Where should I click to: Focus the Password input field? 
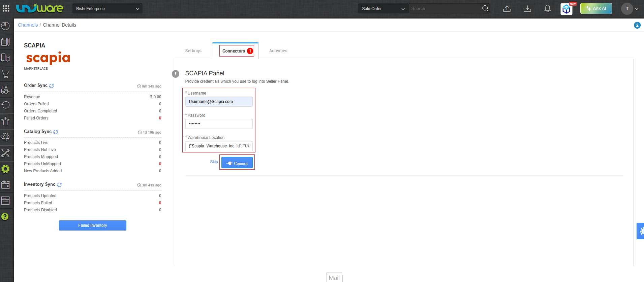pos(219,124)
